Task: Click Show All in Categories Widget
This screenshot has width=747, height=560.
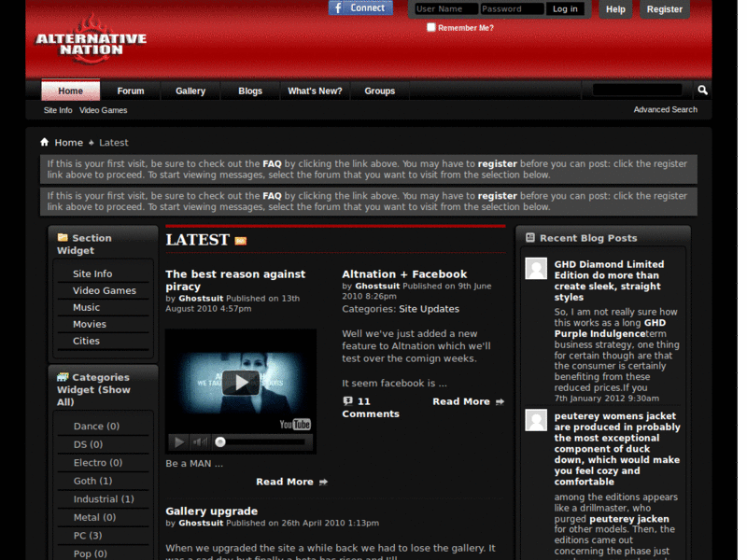Action: pos(92,396)
